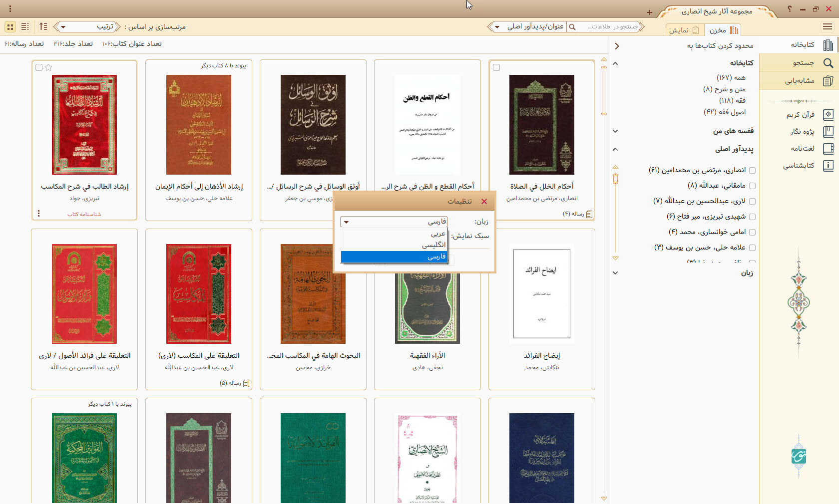
Task: Click in جستجو در اطلاعات search field
Action: tap(608, 27)
